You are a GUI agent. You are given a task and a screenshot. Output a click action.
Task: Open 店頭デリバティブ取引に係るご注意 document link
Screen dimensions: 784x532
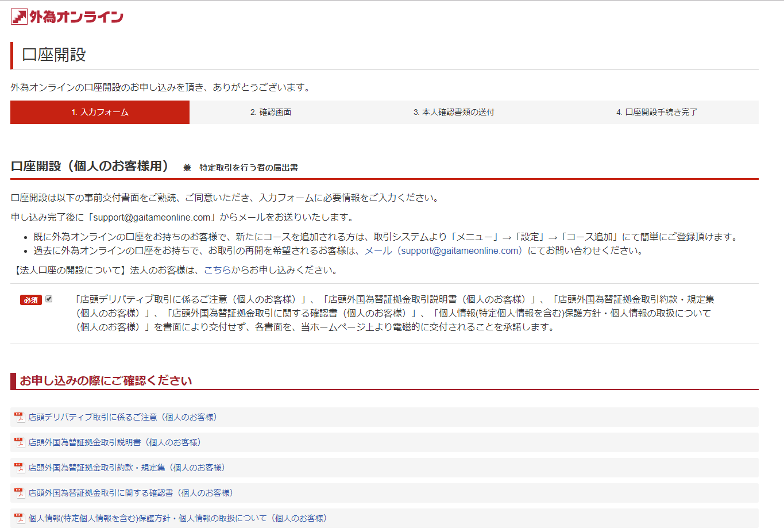coord(123,417)
